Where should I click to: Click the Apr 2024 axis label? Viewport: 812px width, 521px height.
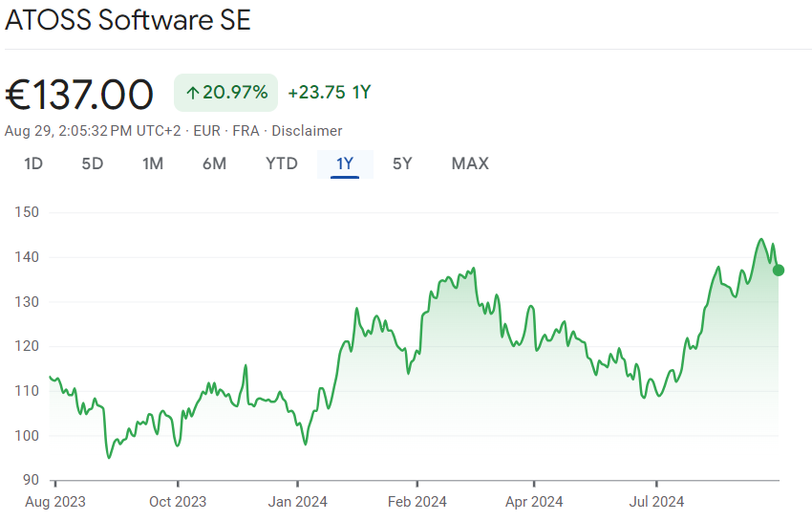(x=534, y=502)
